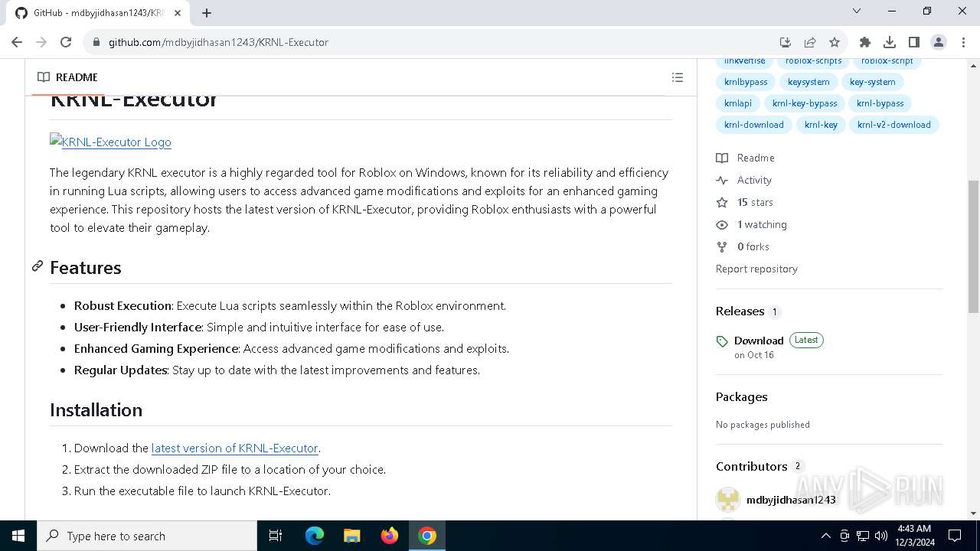The width and height of the screenshot is (980, 551).
Task: Click Report repository
Action: 756,269
